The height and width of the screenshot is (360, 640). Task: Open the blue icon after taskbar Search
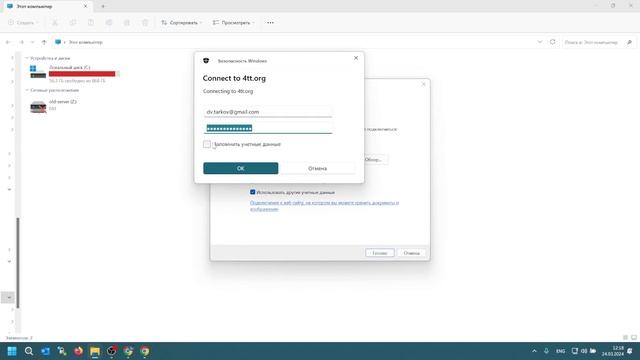(45, 351)
